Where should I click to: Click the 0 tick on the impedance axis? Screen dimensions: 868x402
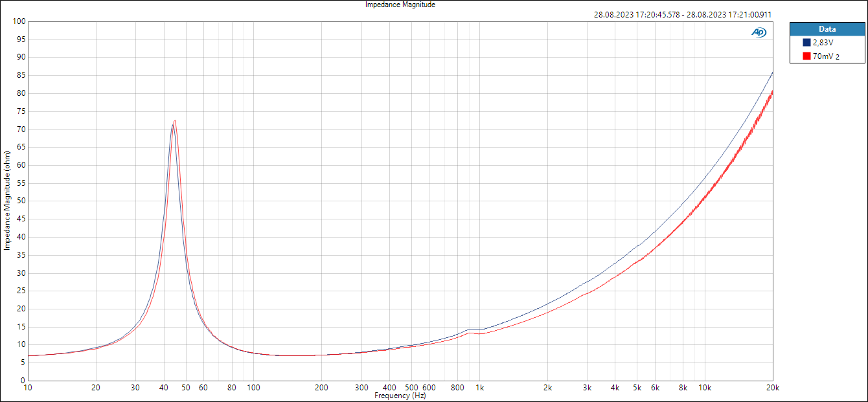point(23,381)
